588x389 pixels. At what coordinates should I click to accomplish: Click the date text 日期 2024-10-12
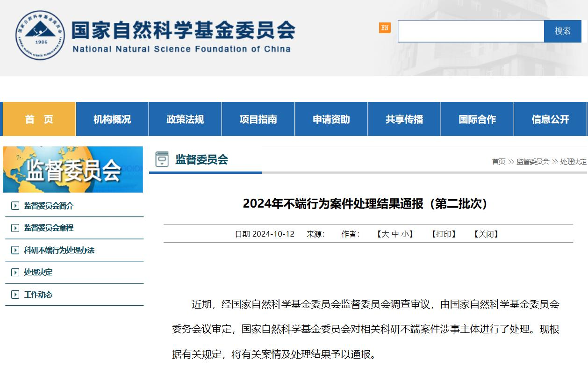pyautogui.click(x=265, y=234)
